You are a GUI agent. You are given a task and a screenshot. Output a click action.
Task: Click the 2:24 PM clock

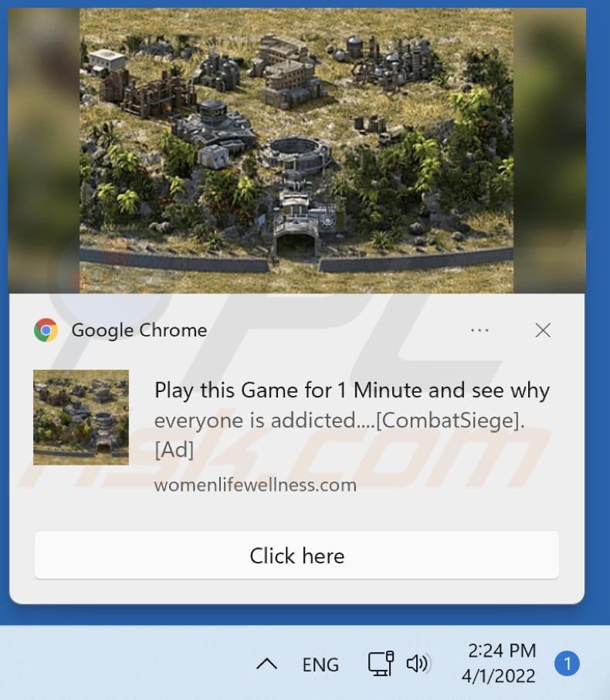(502, 651)
